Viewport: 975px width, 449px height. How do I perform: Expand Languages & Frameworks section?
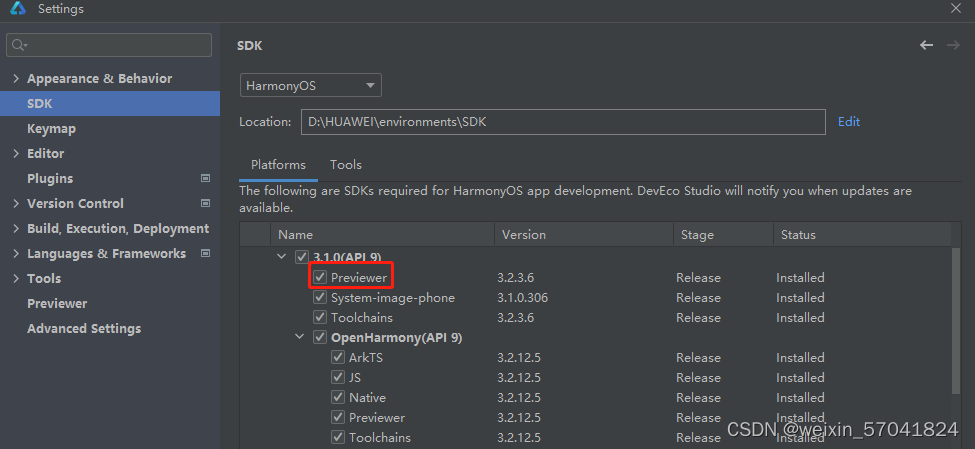tap(16, 253)
